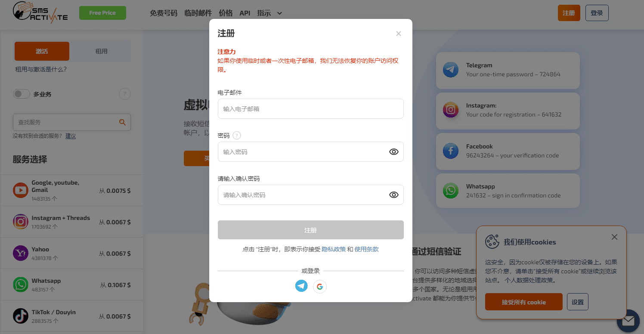Log in with the Google icon

tap(319, 286)
